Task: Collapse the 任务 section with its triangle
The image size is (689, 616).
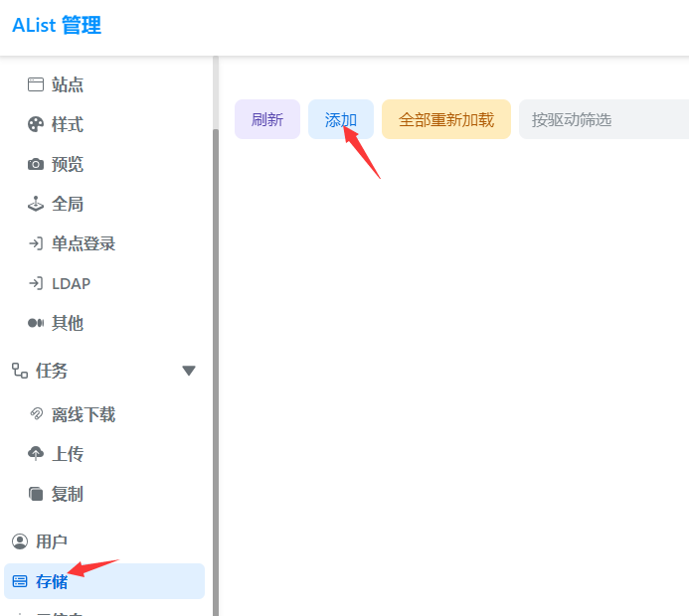Action: (189, 371)
